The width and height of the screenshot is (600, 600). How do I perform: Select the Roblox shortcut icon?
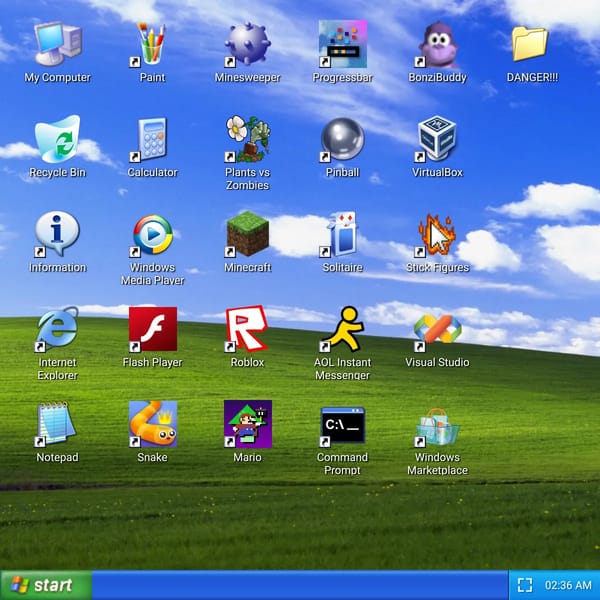tap(247, 329)
